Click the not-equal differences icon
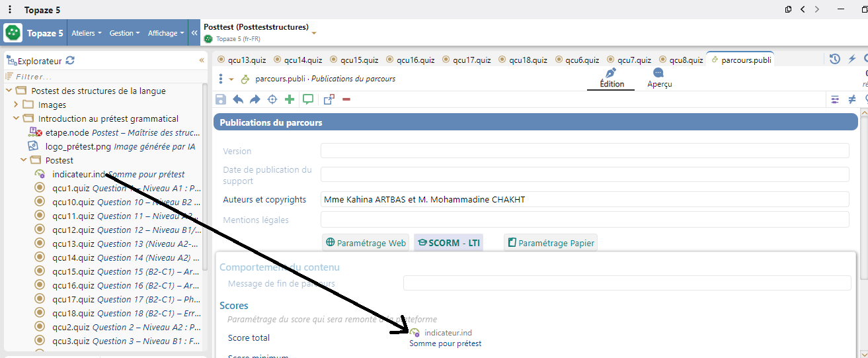The image size is (868, 358). pos(852,99)
